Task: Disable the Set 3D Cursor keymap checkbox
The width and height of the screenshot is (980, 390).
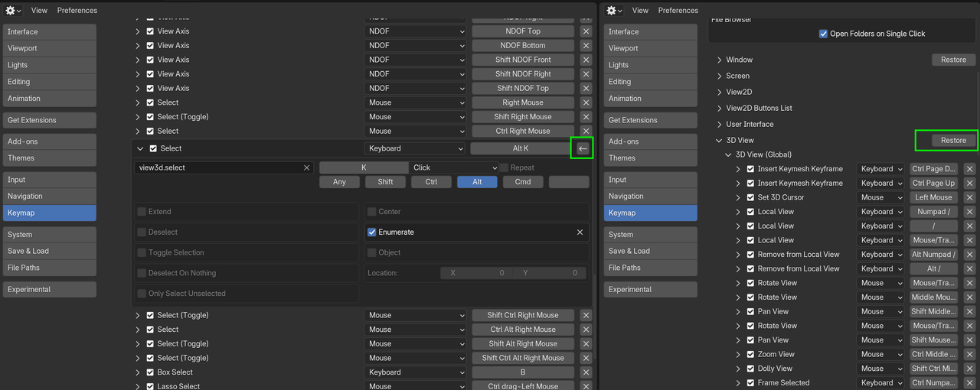Action: [x=750, y=197]
